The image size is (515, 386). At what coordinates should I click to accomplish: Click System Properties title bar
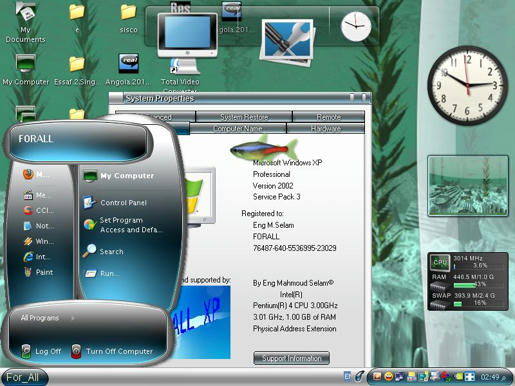pos(240,98)
